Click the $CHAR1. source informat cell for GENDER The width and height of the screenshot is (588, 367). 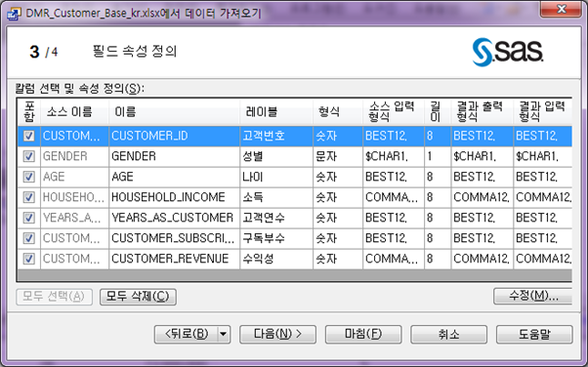(x=394, y=156)
